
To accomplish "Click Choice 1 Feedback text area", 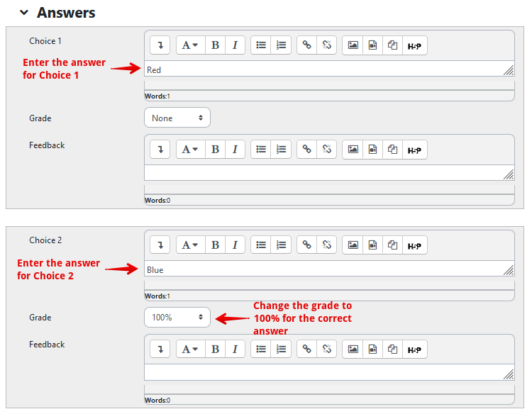I will [329, 173].
